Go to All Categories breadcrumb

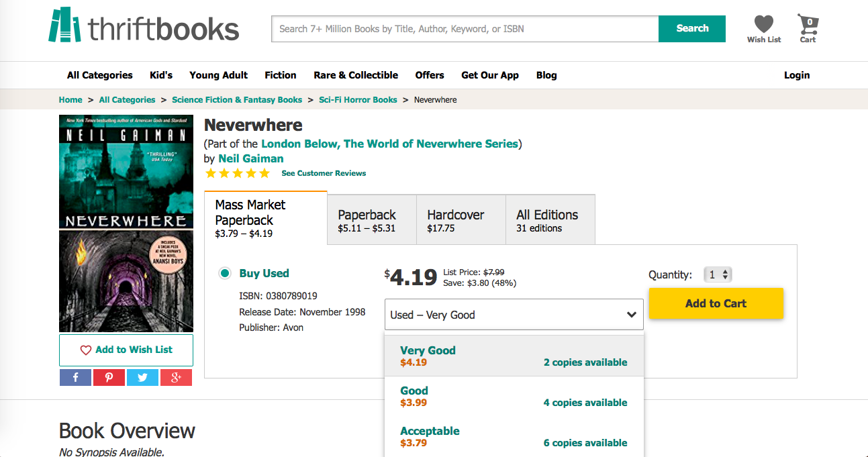127,99
